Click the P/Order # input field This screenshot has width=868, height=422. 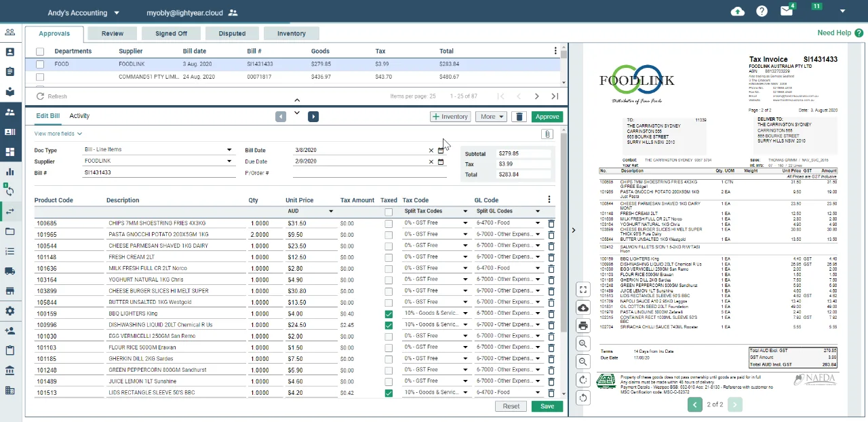pyautogui.click(x=370, y=172)
